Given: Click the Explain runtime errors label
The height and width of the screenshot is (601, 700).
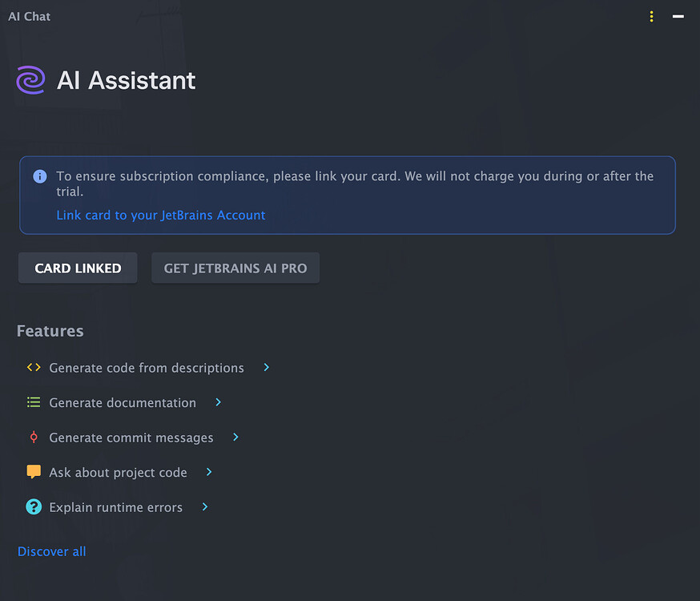Looking at the screenshot, I should tap(115, 507).
